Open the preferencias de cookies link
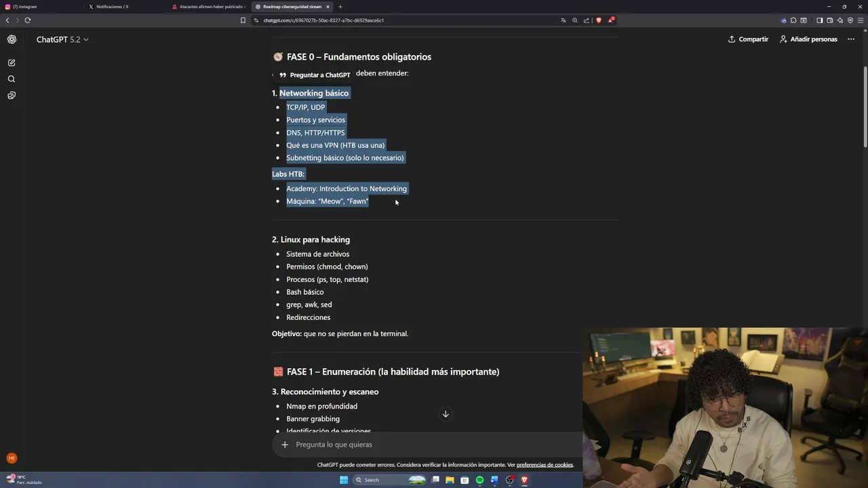This screenshot has height=488, width=868. [545, 465]
